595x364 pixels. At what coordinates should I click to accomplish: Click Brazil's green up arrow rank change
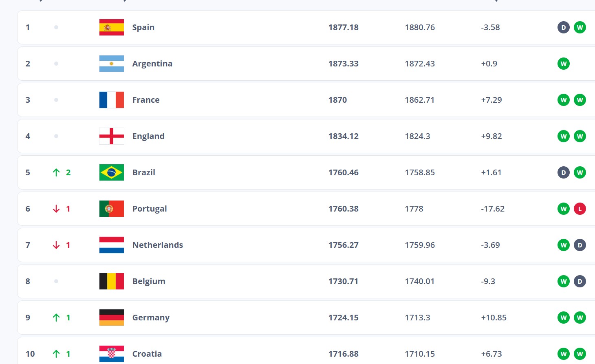click(56, 172)
